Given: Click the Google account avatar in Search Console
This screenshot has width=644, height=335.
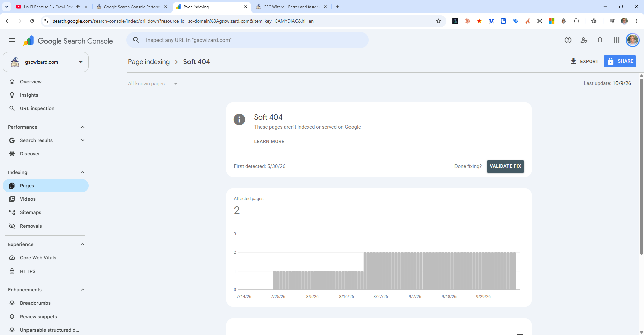Looking at the screenshot, I should tap(633, 40).
